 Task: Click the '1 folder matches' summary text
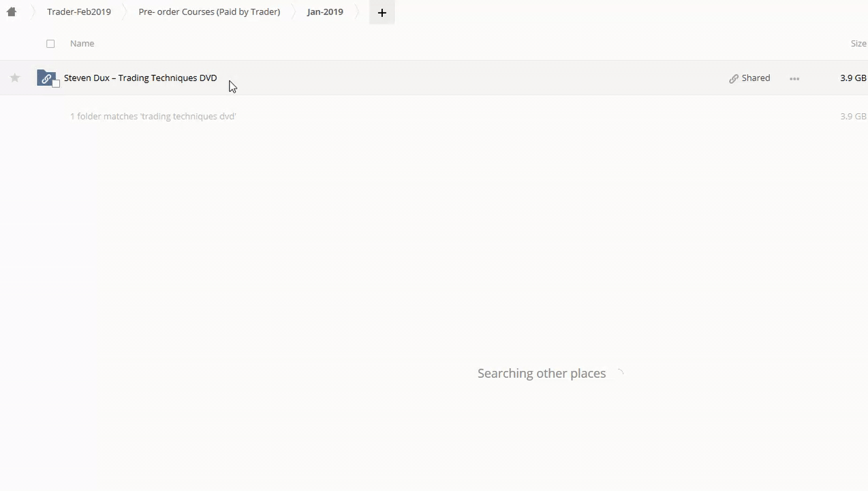tap(153, 117)
